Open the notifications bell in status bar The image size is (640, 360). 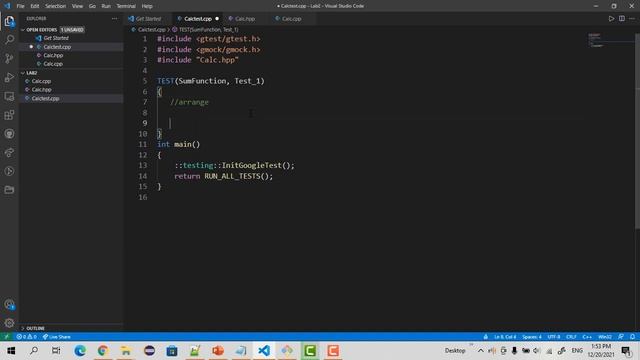tap(632, 337)
